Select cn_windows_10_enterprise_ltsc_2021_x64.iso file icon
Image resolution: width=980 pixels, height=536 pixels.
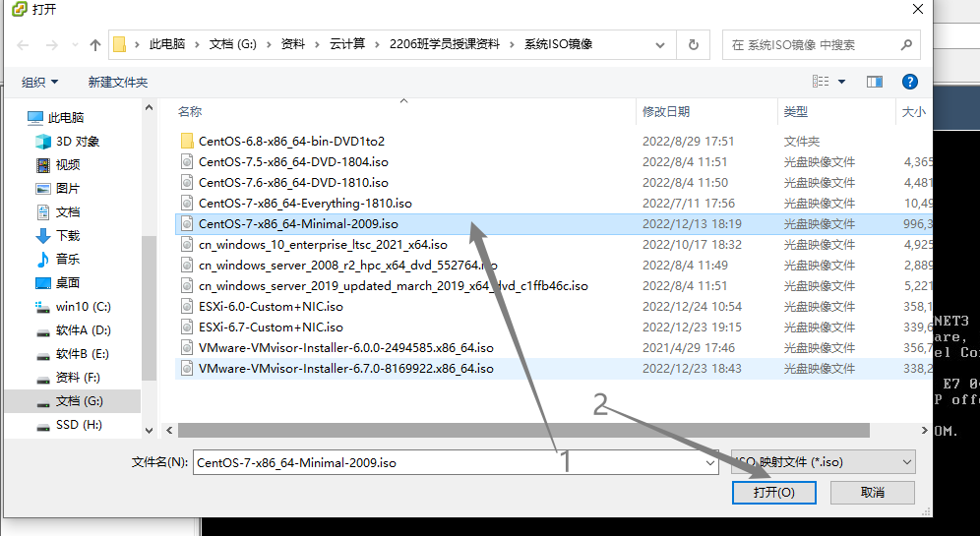tap(186, 244)
